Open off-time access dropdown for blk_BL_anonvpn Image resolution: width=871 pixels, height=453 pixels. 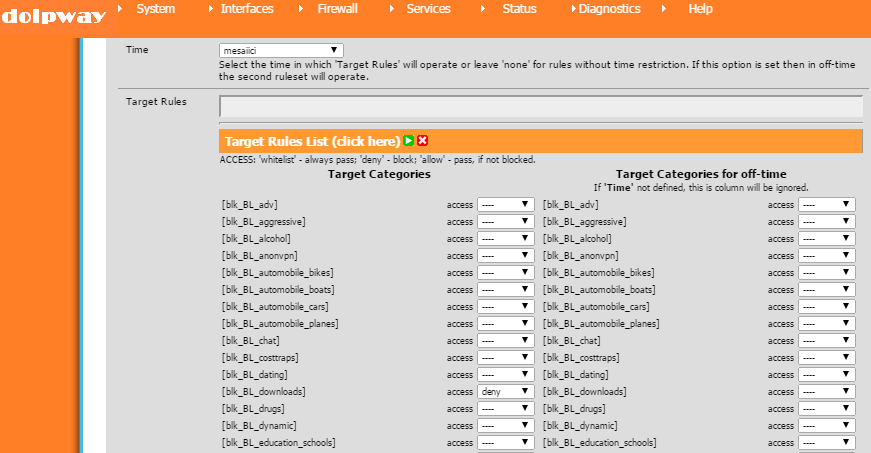(826, 256)
